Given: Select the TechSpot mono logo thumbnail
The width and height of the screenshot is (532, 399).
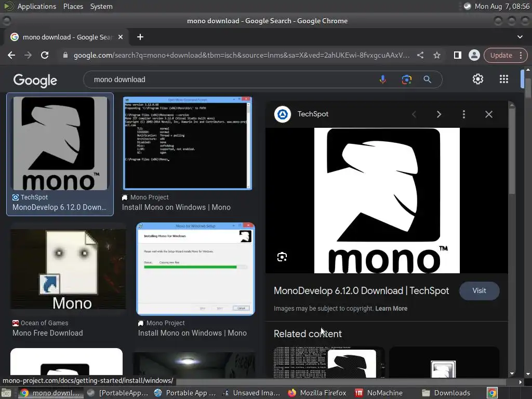Looking at the screenshot, I should tap(60, 143).
